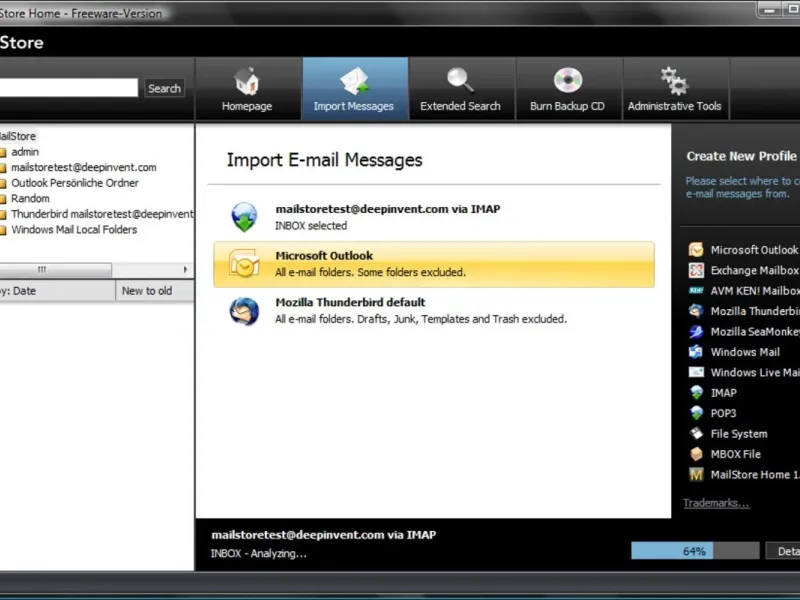Viewport: 800px width, 600px height.
Task: Switch to the Import Messages tab label
Action: 354,106
